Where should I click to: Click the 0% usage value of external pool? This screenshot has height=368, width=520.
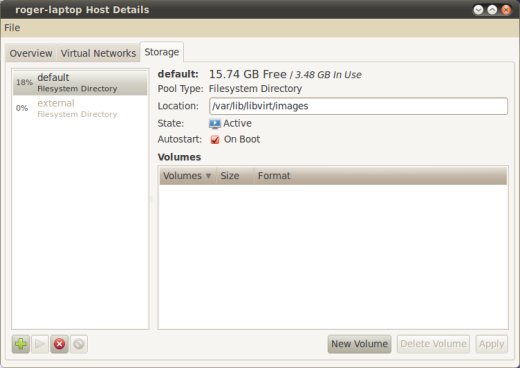click(22, 108)
